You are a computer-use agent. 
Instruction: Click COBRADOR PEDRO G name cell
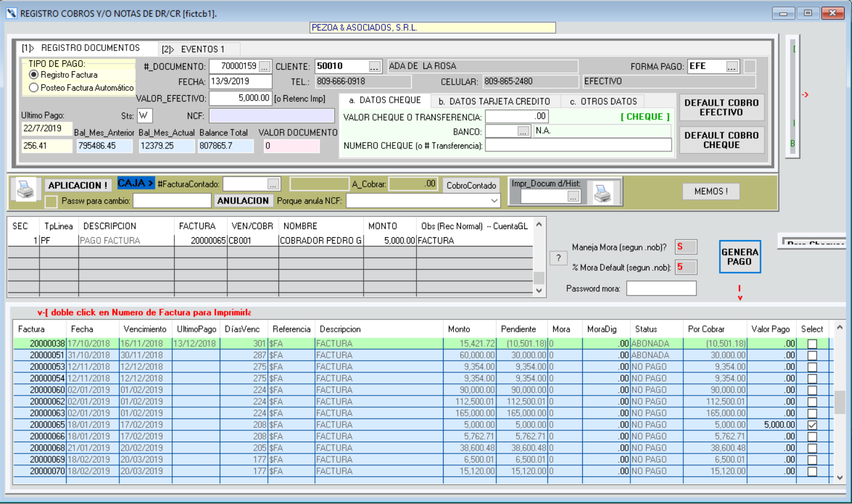click(321, 241)
